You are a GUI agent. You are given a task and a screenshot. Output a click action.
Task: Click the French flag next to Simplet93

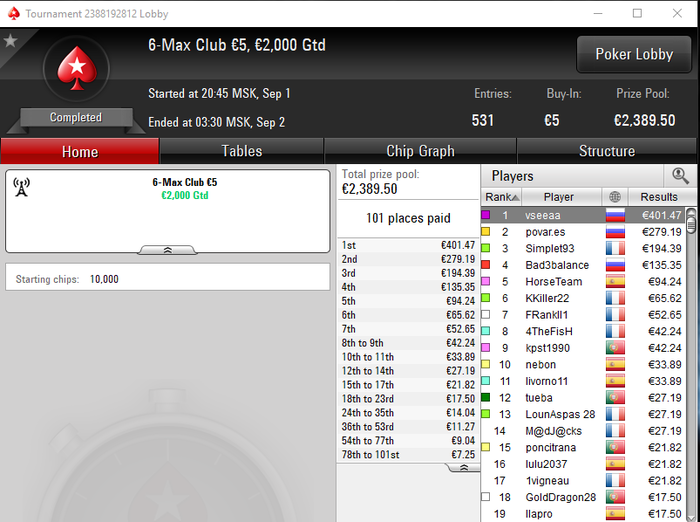(x=615, y=249)
